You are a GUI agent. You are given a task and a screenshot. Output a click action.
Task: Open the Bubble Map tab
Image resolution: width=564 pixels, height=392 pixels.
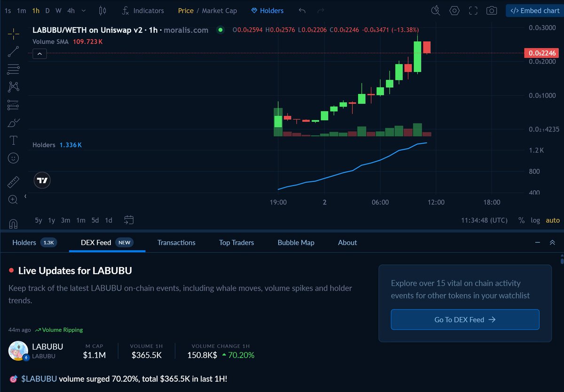pos(296,243)
